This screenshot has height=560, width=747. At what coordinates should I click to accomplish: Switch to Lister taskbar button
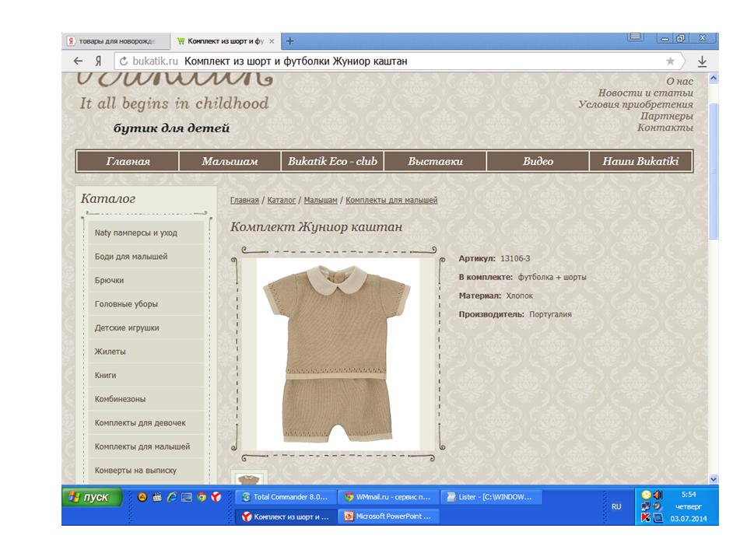[x=491, y=497]
